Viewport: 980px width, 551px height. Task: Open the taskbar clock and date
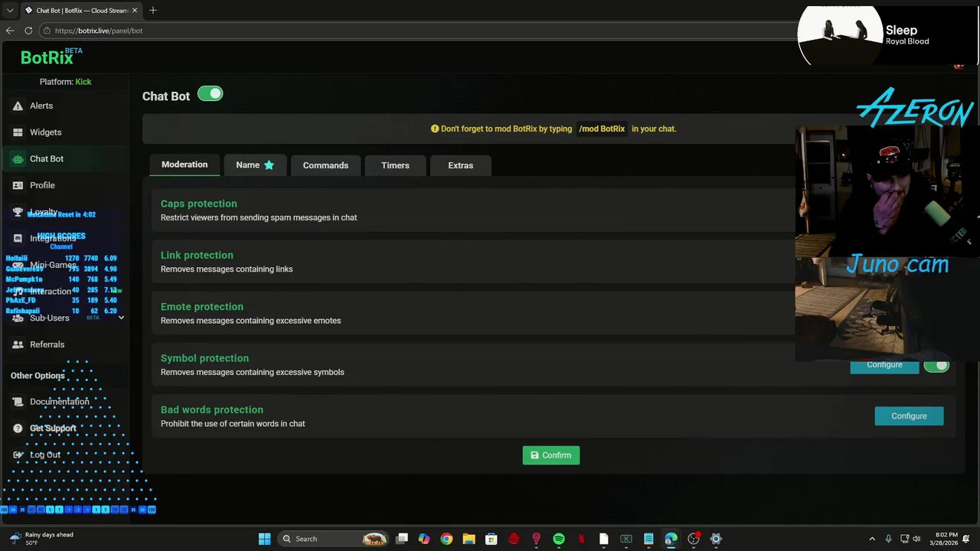[x=943, y=539]
